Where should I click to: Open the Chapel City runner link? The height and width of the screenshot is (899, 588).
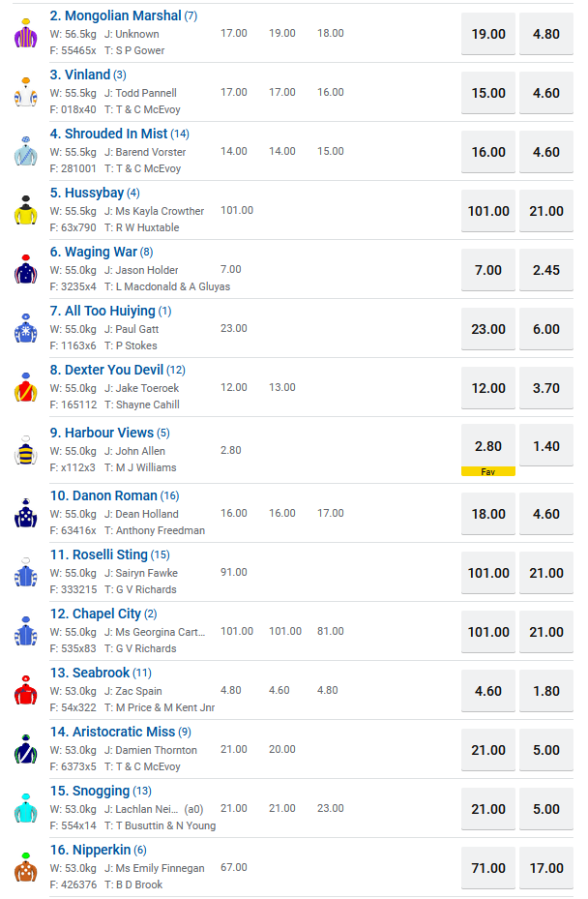pos(103,614)
